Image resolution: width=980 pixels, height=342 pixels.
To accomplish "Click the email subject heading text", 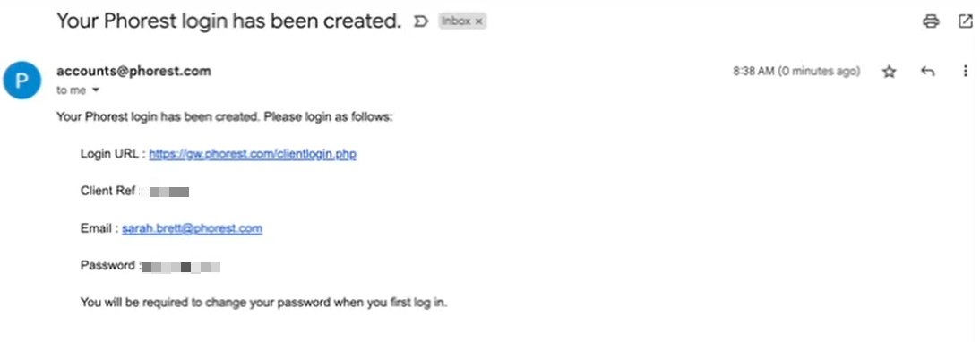I will [228, 21].
